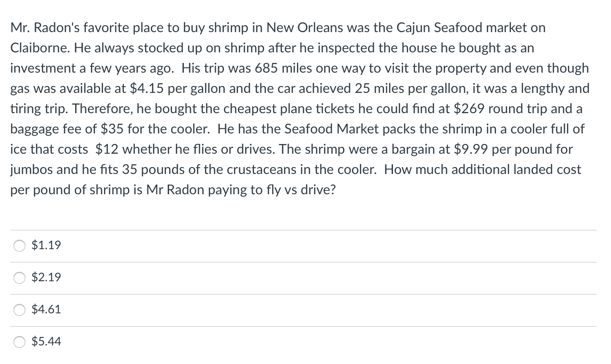Click the unselected circle beside $4.61
The width and height of the screenshot is (611, 364).
click(19, 310)
